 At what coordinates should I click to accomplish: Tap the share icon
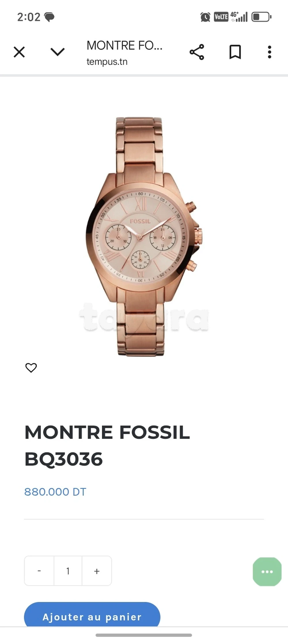[197, 52]
